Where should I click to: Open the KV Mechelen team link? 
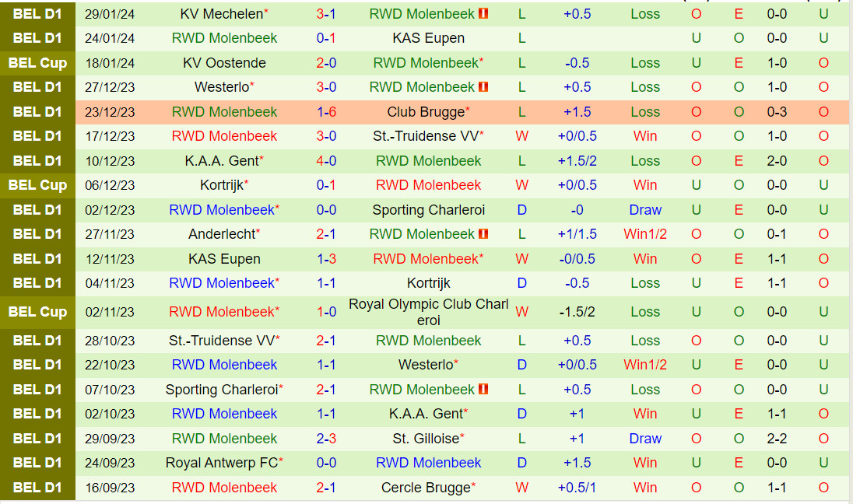pos(221,14)
